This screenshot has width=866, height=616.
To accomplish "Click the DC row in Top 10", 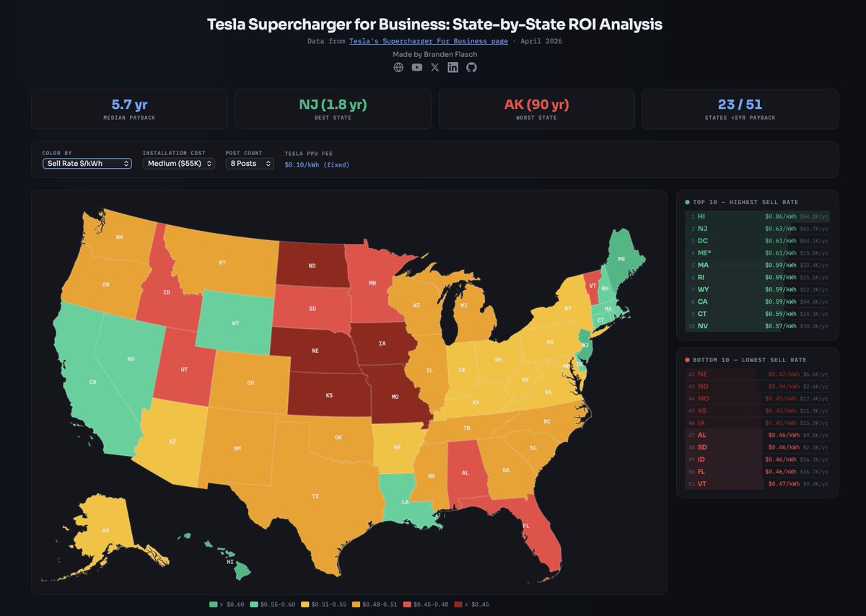I will tap(757, 241).
